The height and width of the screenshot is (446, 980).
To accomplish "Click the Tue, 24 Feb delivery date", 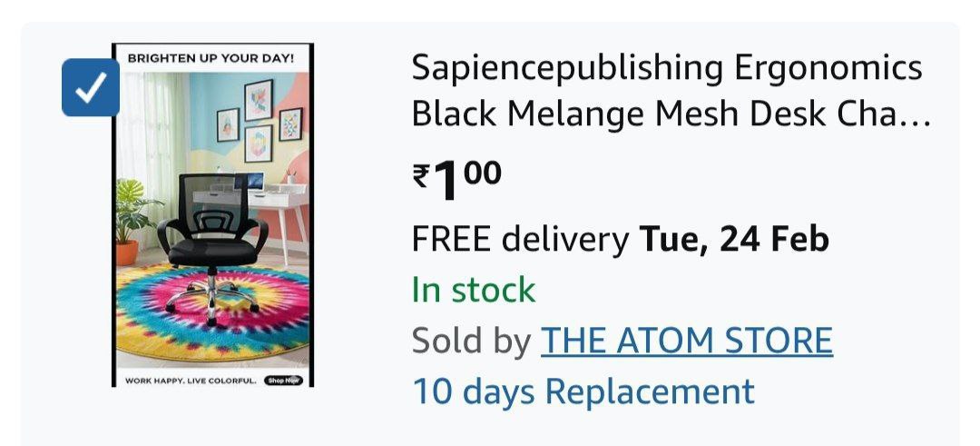I will (x=734, y=240).
